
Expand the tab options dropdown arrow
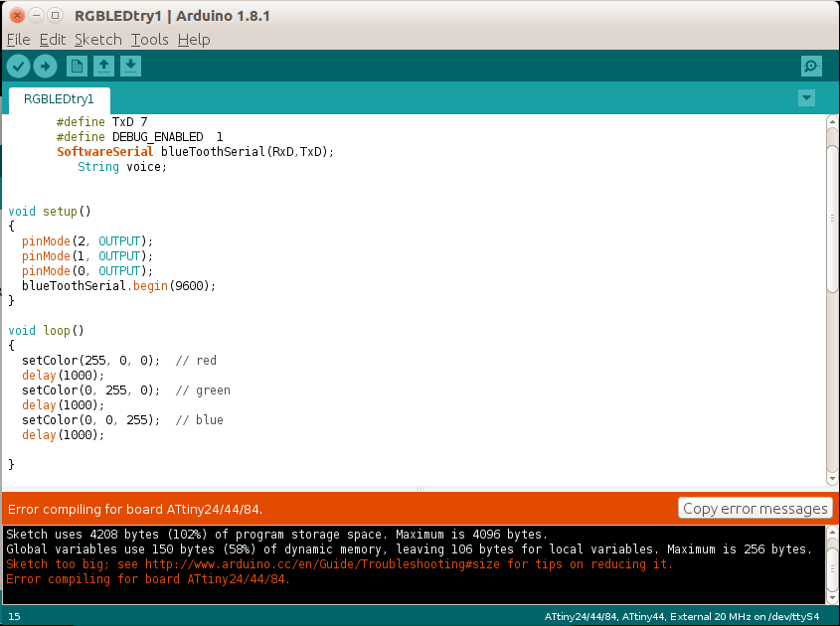pyautogui.click(x=806, y=98)
